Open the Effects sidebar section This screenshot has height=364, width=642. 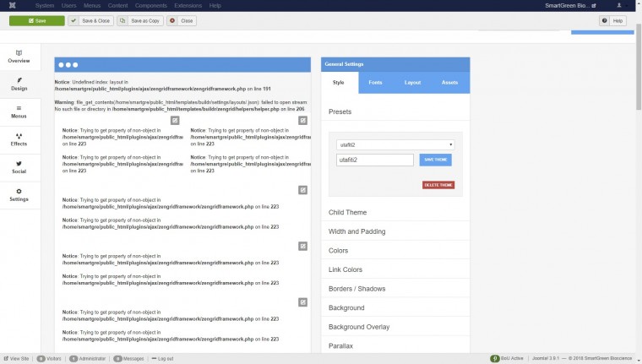[x=19, y=139]
